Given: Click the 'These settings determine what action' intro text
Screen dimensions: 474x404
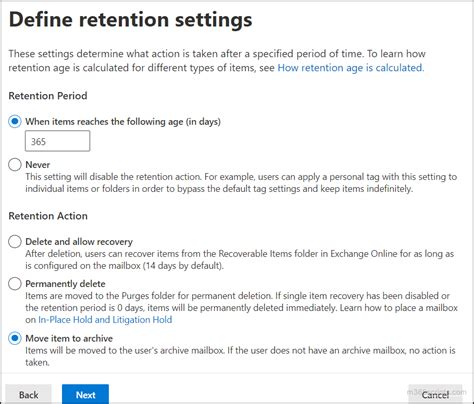Looking at the screenshot, I should point(217,61).
